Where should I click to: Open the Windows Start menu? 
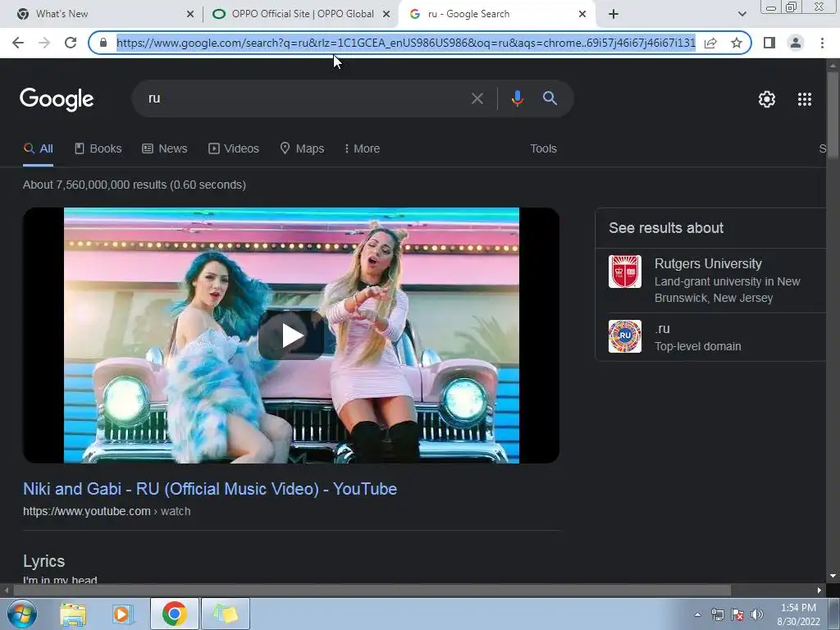[x=22, y=614]
